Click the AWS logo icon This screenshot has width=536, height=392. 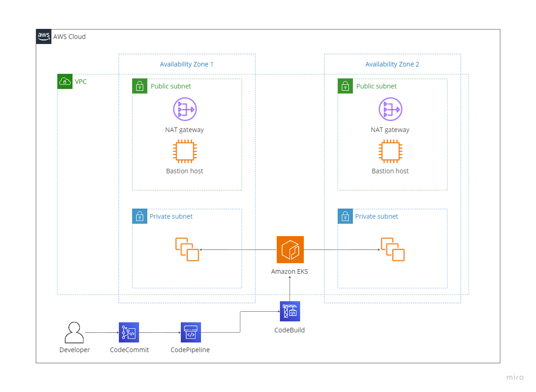44,37
